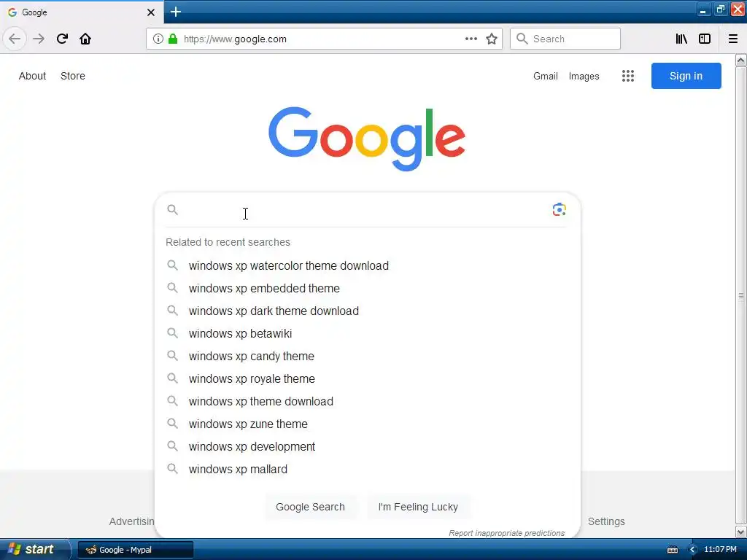Click the I'm Feeling Lucky button
Image resolution: width=747 pixels, height=560 pixels.
point(418,507)
